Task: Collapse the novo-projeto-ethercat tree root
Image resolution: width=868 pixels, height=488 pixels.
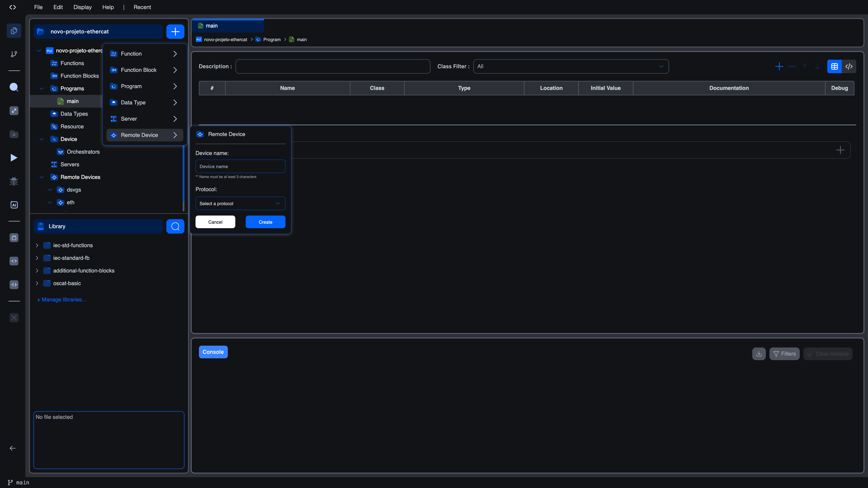Action: coord(39,51)
